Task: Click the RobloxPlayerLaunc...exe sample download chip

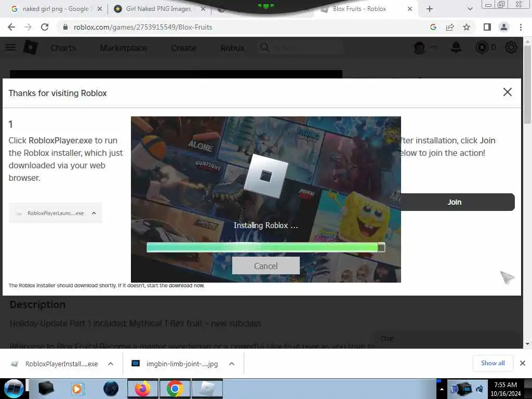Action: coord(56,213)
